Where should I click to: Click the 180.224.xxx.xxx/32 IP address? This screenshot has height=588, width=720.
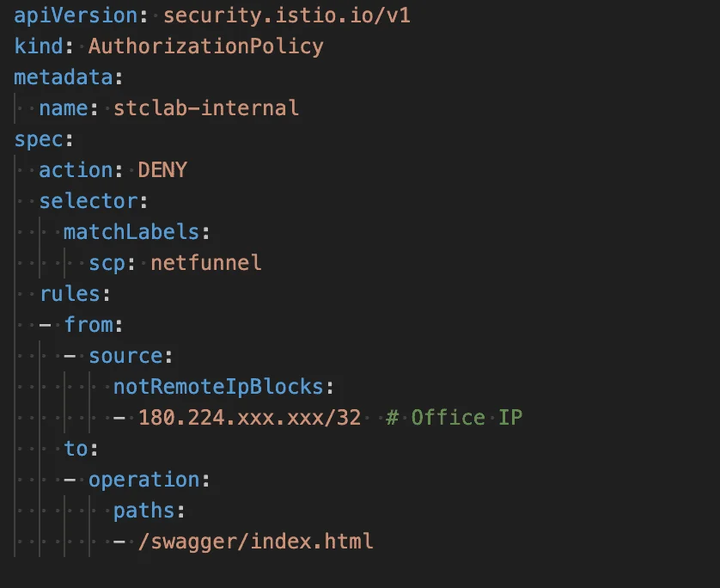point(249,418)
